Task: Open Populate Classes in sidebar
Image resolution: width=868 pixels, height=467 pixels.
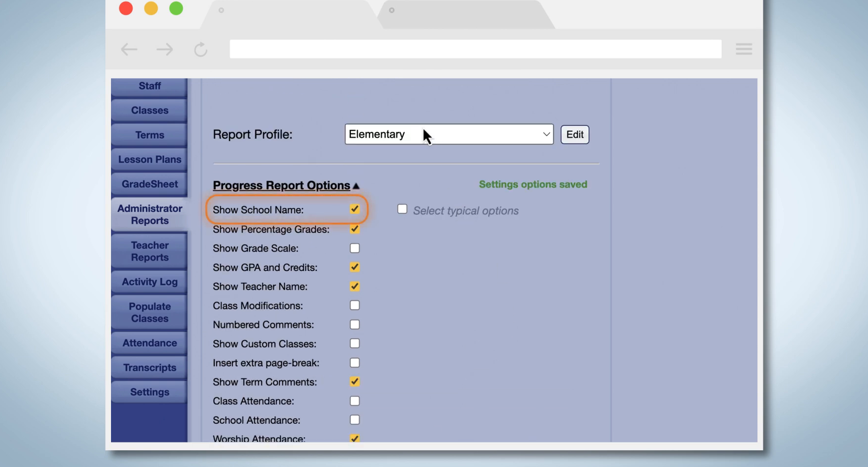Action: [149, 313]
